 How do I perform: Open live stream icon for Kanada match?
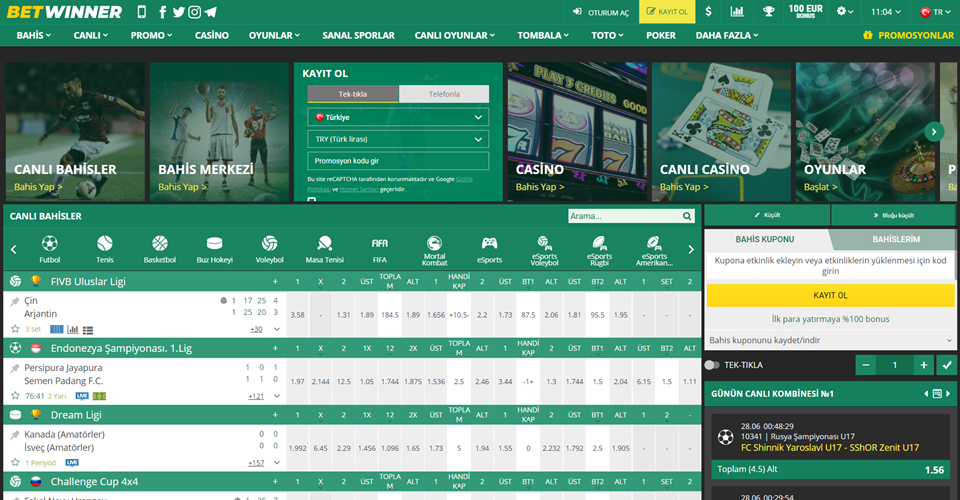(x=72, y=462)
